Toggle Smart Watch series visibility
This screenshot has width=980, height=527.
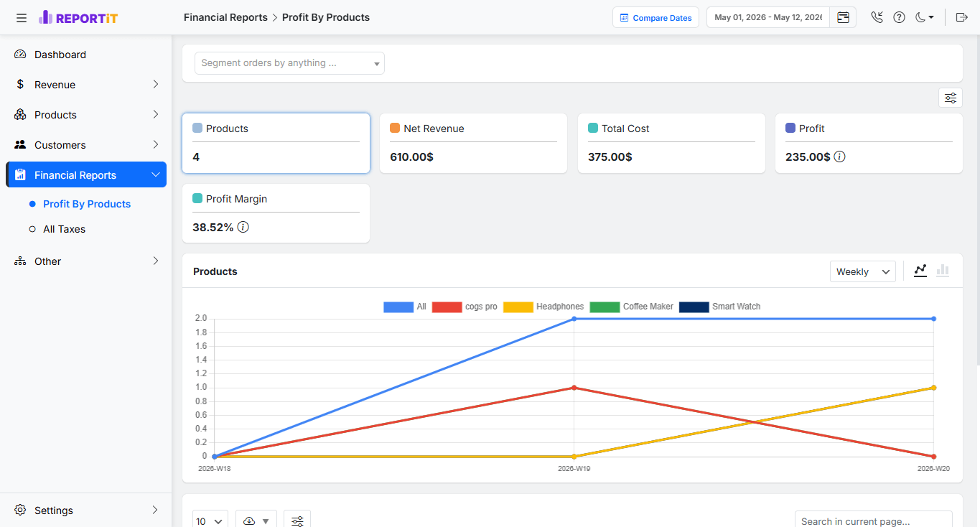coord(720,307)
